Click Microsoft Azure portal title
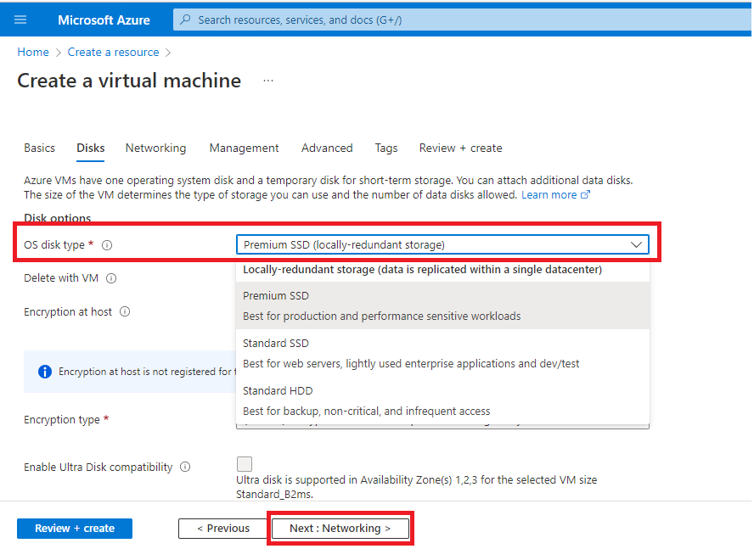The width and height of the screenshot is (754, 560). pos(104,20)
